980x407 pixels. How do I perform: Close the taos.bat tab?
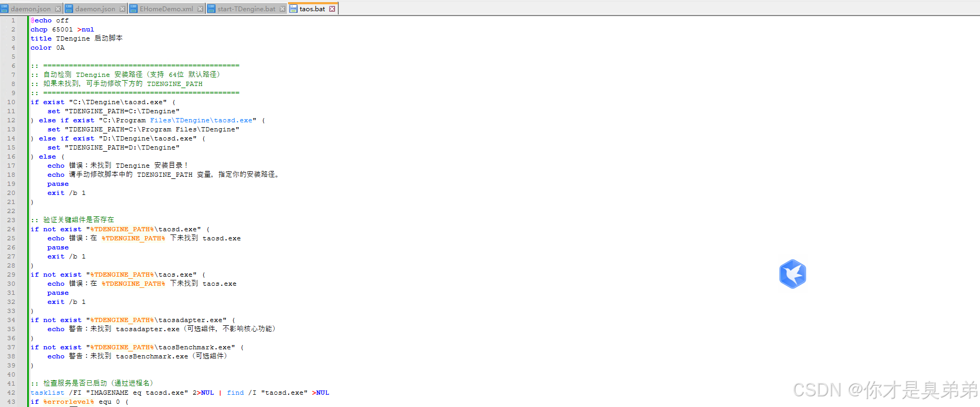(x=332, y=9)
